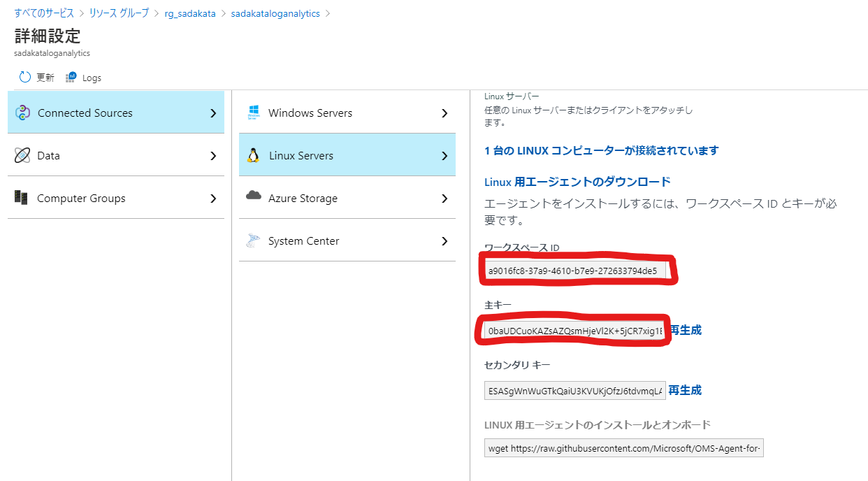Click the セカンダリ キー label

pos(517,365)
